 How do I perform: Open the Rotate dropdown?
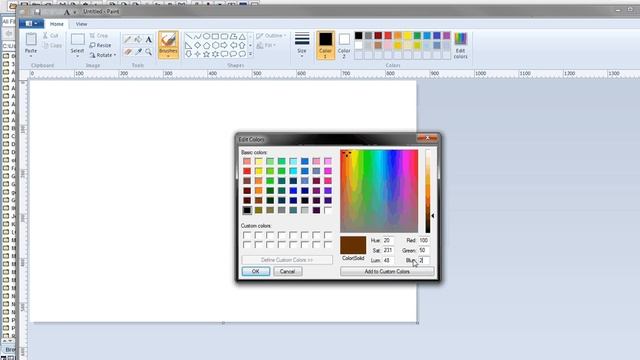pyautogui.click(x=103, y=55)
